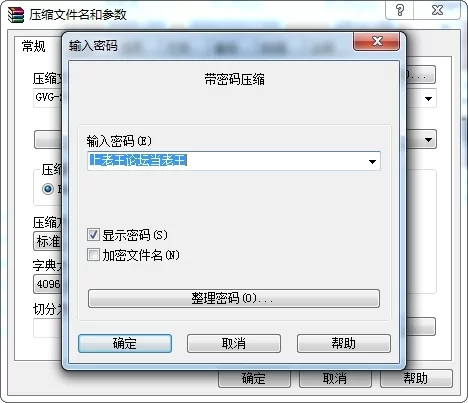Click the GVG archive name field
Viewport: 468px width, 403px height.
[47, 98]
